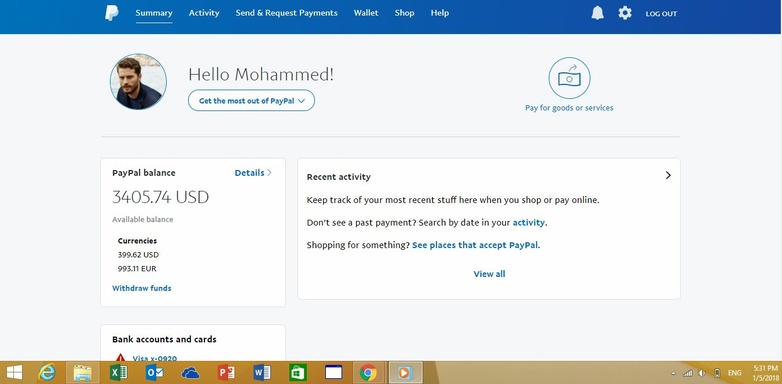Click the Pay for goods or services icon
Viewport: 782px width, 384px height.
coord(569,78)
